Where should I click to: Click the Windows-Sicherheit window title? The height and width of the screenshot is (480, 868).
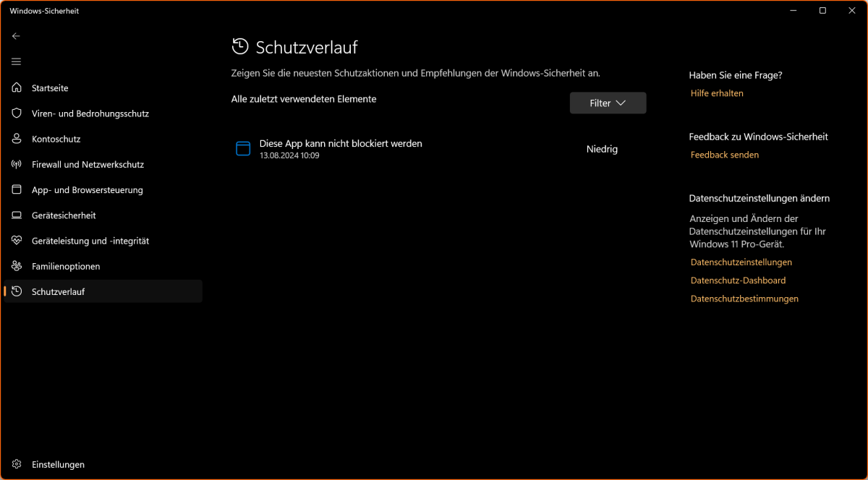click(x=44, y=11)
